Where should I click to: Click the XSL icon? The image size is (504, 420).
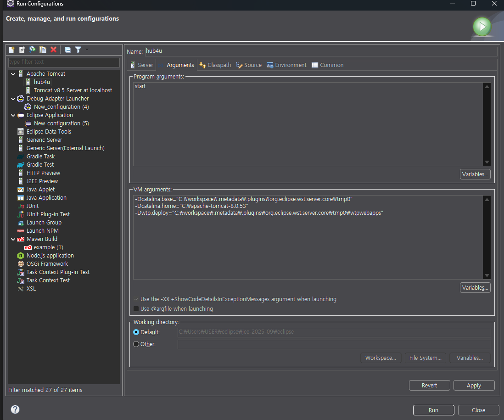pyautogui.click(x=21, y=289)
